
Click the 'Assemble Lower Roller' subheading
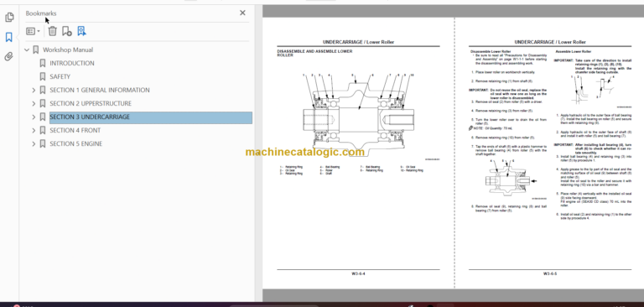coord(573,52)
